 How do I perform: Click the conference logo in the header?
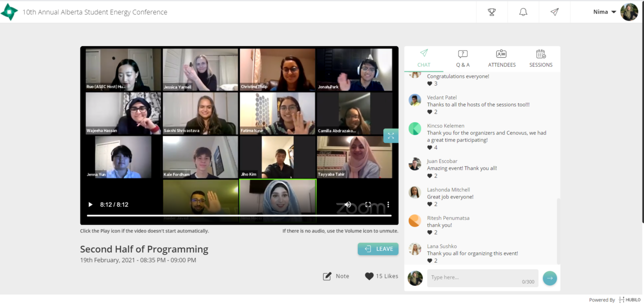9,12
